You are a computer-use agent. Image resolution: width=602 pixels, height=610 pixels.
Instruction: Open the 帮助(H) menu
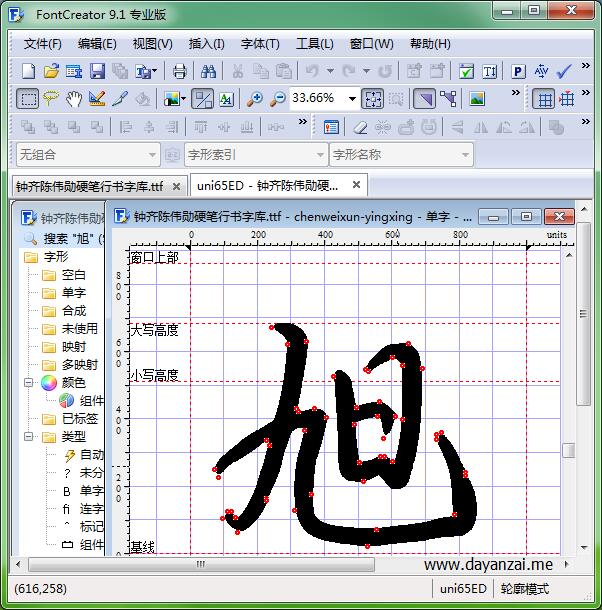click(x=430, y=44)
